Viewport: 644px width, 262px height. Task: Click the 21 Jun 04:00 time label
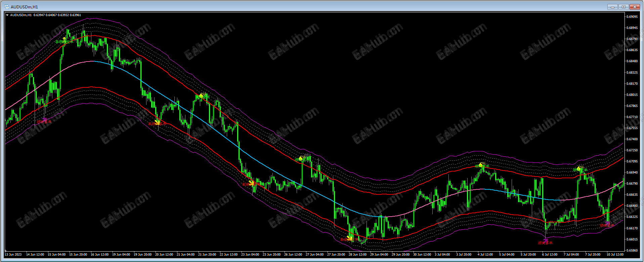[x=185, y=255]
